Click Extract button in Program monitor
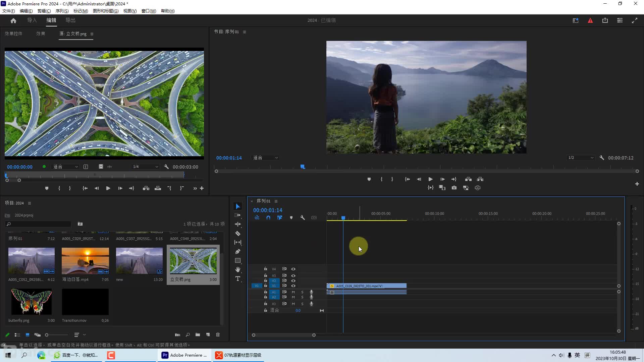This screenshot has width=644, height=362. pos(480,179)
